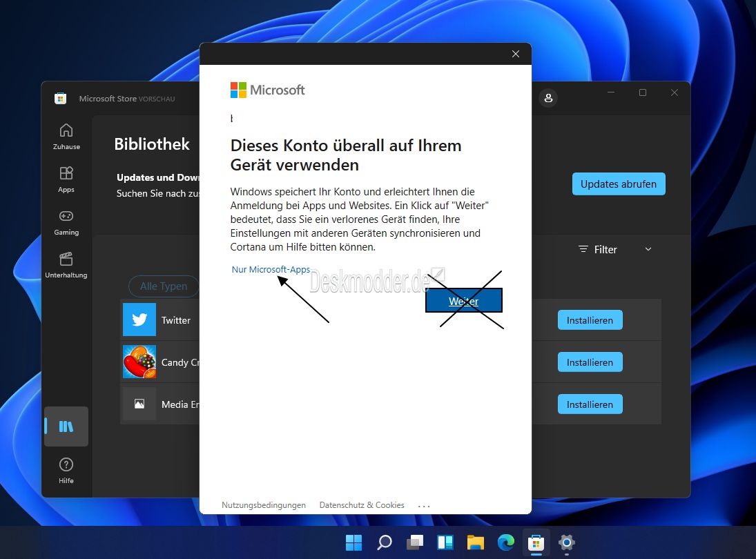Click Twitter app name text
The height and width of the screenshot is (559, 756).
tap(176, 320)
